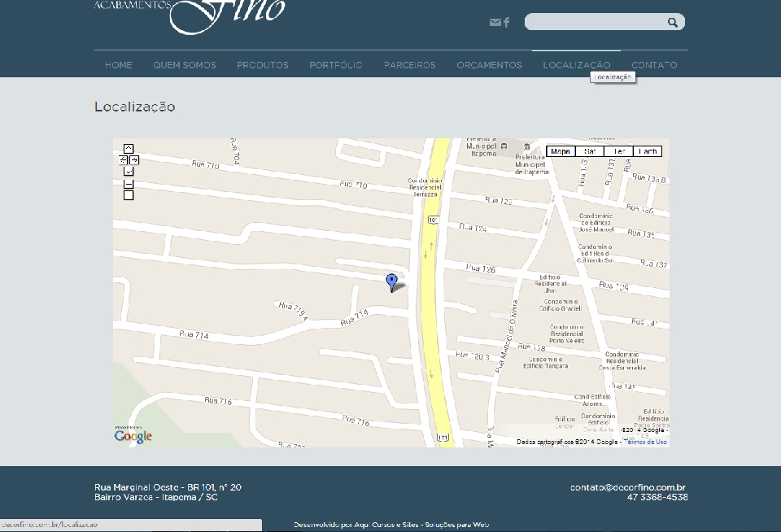Open the HOME menu item
Image resolution: width=781 pixels, height=532 pixels.
pos(119,65)
